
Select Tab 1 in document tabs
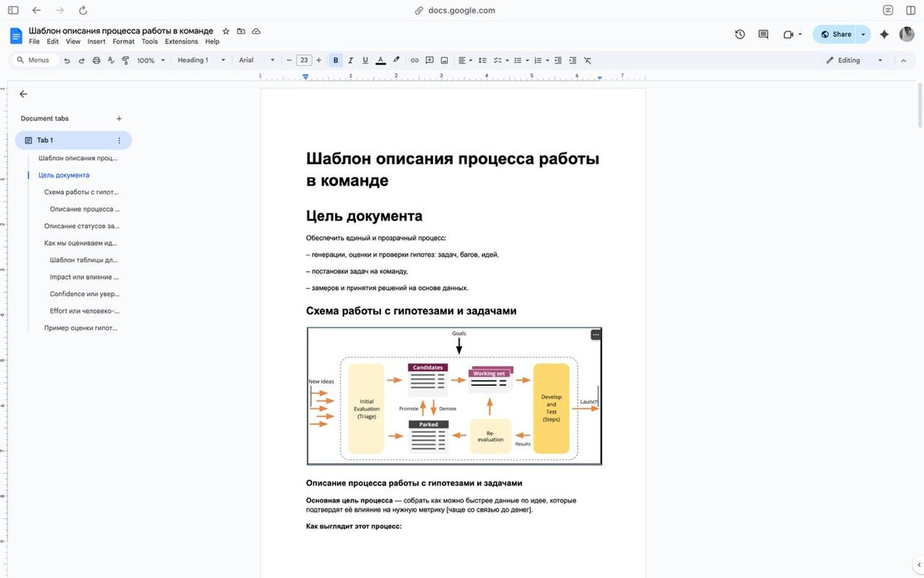click(73, 140)
